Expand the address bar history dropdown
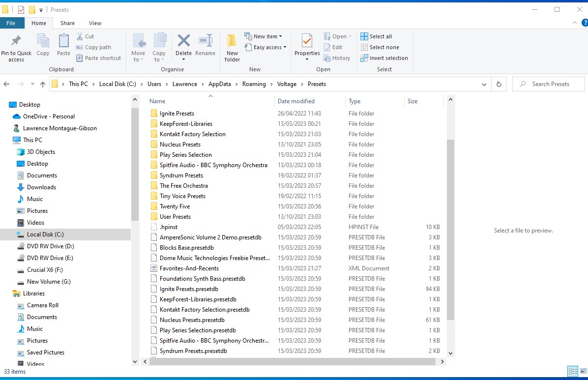The image size is (588, 380). (x=484, y=84)
